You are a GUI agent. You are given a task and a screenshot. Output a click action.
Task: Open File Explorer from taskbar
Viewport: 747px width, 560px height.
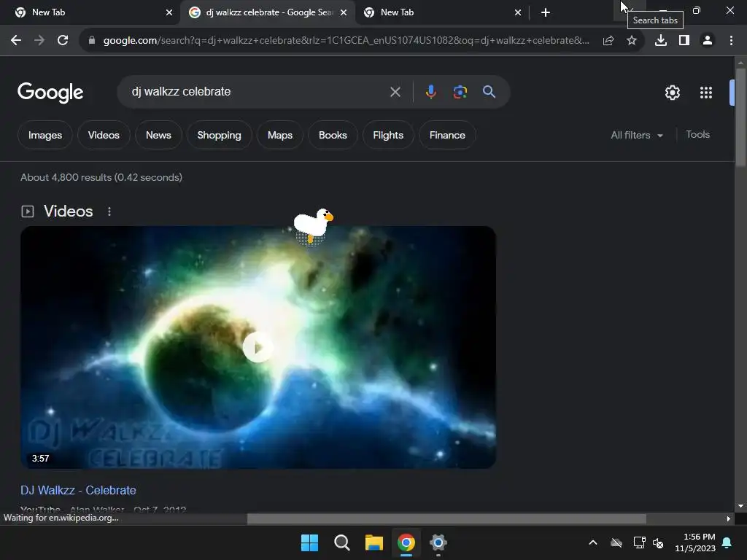tap(374, 542)
